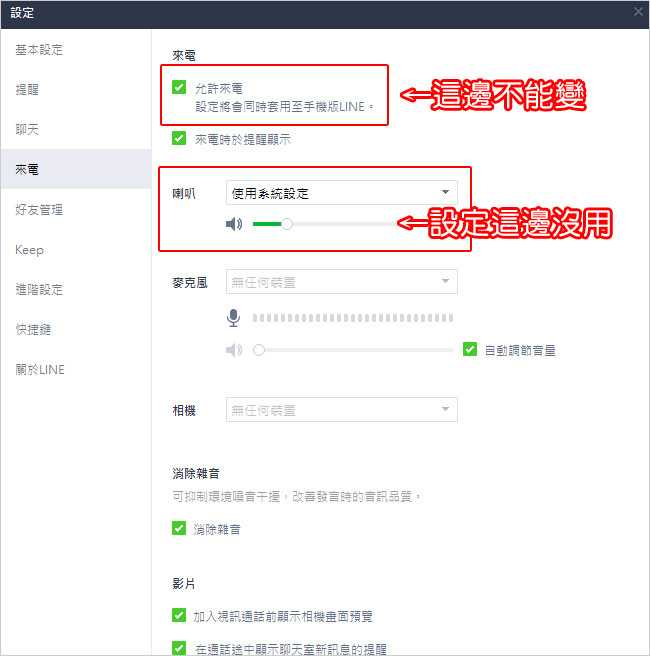Click the greyed microphone volume speaker icon
The width and height of the screenshot is (650, 656).
point(234,350)
